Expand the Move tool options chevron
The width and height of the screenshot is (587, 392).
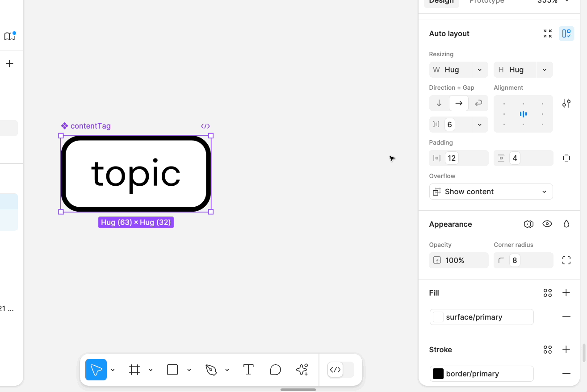click(x=113, y=370)
